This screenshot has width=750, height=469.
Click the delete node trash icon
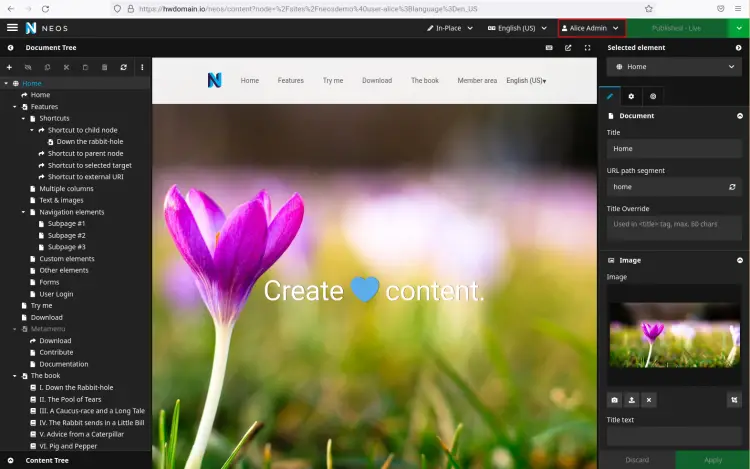point(104,67)
